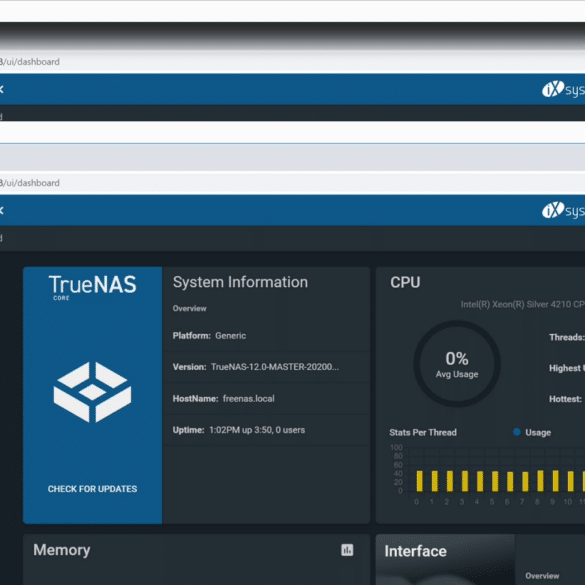The width and height of the screenshot is (585, 585).
Task: Click the Usage legend label
Action: pyautogui.click(x=538, y=432)
